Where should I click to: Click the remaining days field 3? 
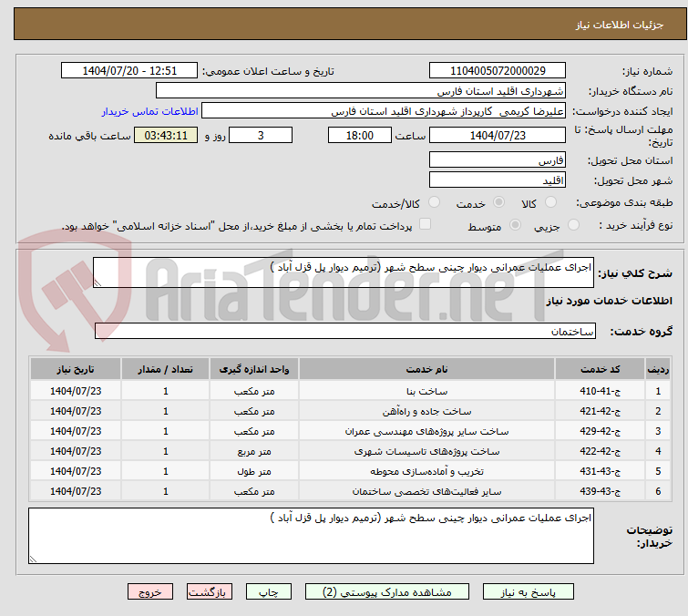[261, 135]
